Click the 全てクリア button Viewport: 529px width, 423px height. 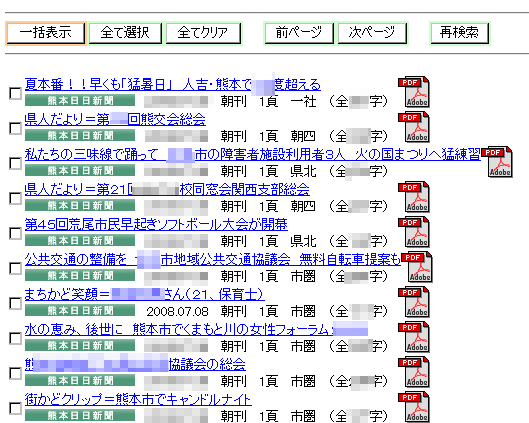[x=203, y=33]
